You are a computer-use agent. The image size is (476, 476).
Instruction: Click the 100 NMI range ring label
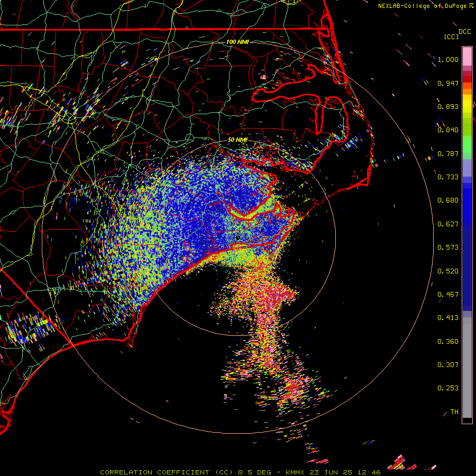click(237, 42)
